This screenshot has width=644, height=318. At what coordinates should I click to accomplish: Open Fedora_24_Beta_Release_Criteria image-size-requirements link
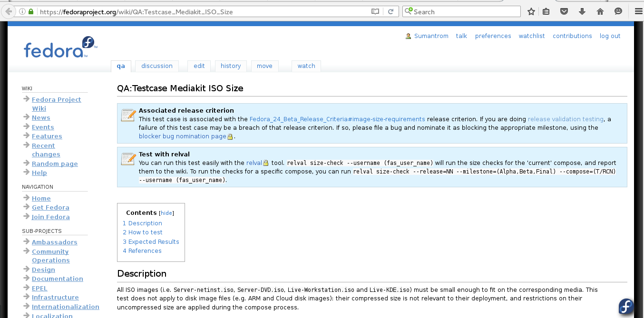[337, 119]
